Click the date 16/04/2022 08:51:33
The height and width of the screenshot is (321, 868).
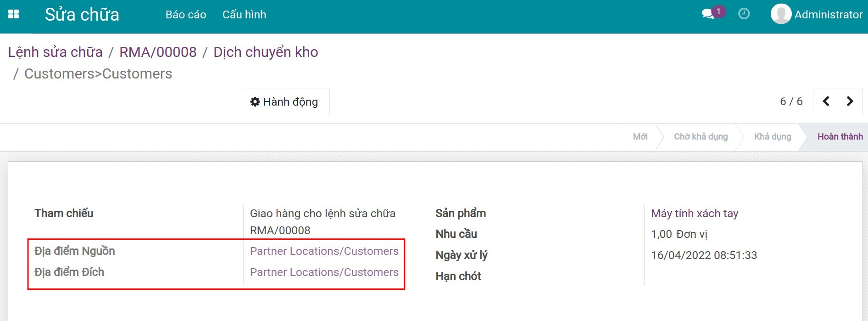(704, 255)
